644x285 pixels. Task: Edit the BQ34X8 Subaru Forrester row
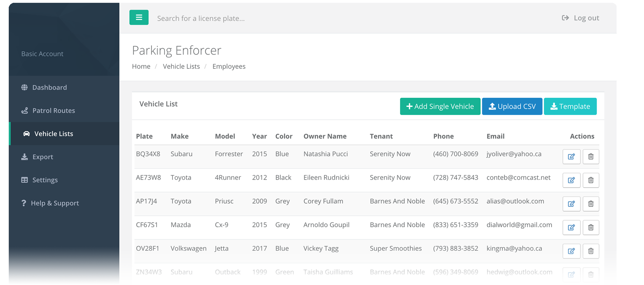pyautogui.click(x=571, y=157)
